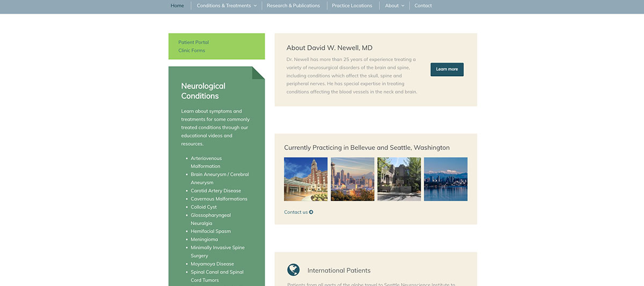Open the first hospital building photo
The height and width of the screenshot is (286, 644).
(x=305, y=179)
